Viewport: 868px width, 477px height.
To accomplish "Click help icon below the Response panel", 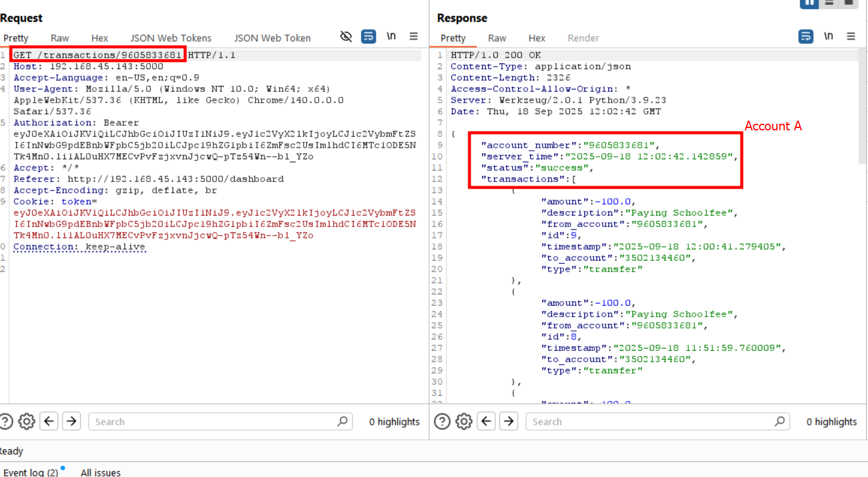I will pos(442,421).
